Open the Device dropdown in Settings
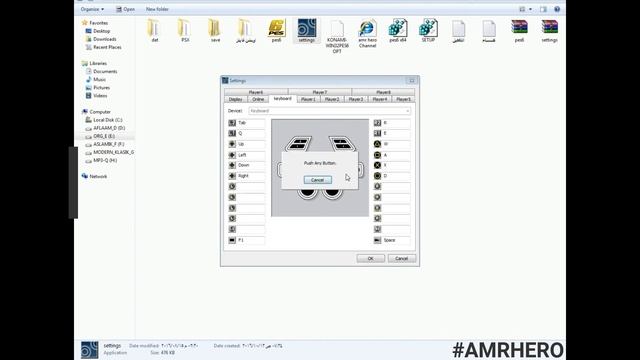This screenshot has height=360, width=640. coord(329,111)
